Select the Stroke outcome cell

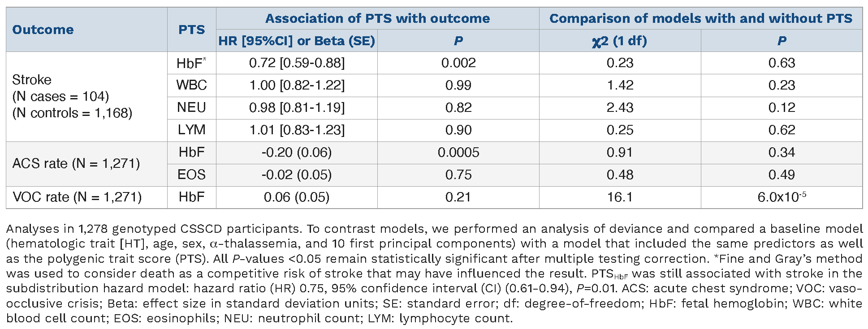(72, 96)
